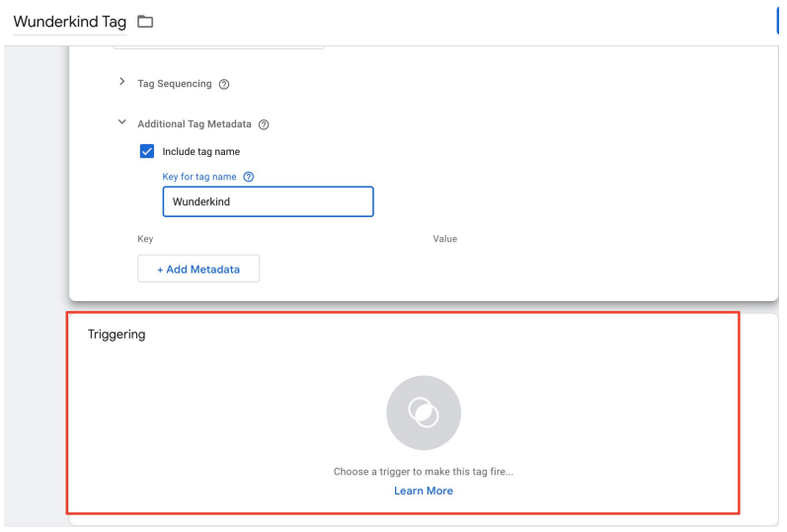Click the Triggering section heading
The width and height of the screenshot is (787, 532).
117,335
